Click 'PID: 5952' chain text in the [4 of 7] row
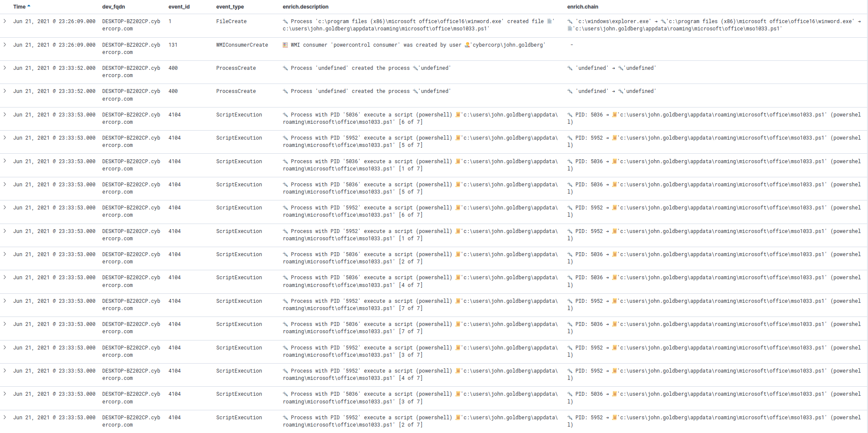This screenshot has width=868, height=433. tap(589, 371)
